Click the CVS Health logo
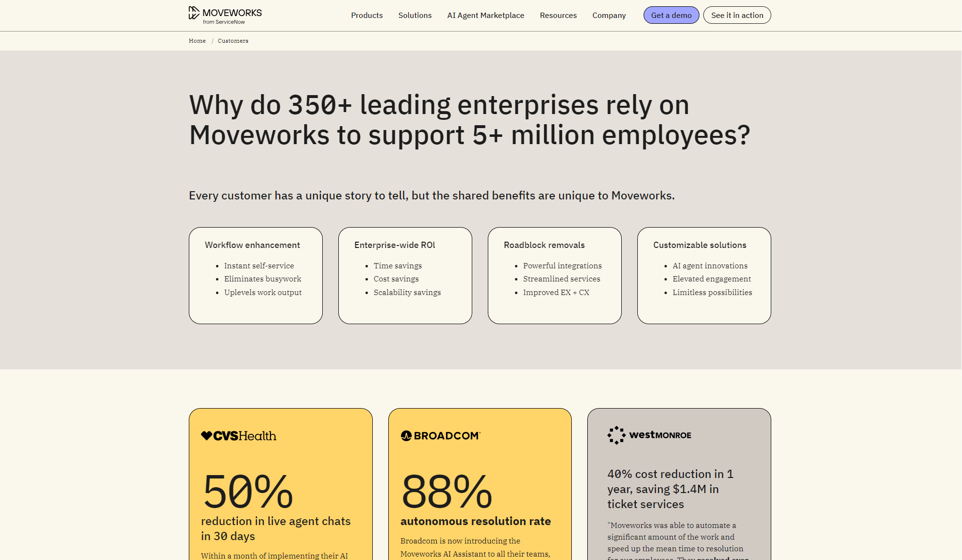The width and height of the screenshot is (962, 560). [x=238, y=436]
